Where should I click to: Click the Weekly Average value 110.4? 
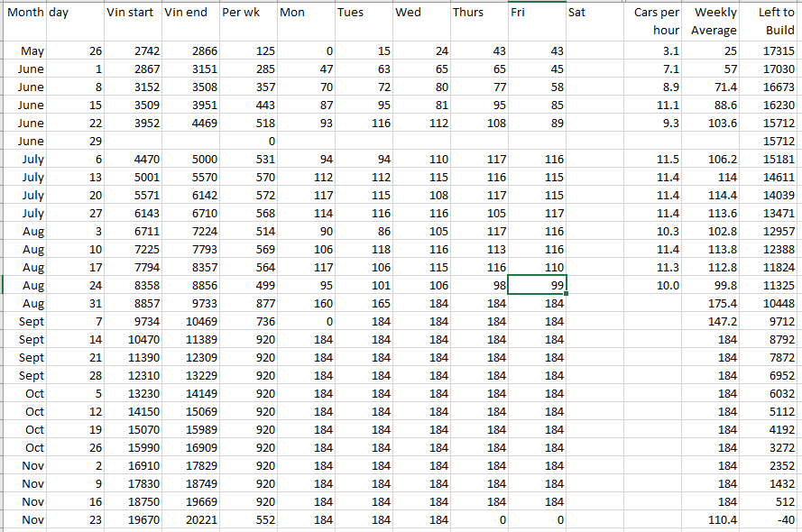point(712,520)
